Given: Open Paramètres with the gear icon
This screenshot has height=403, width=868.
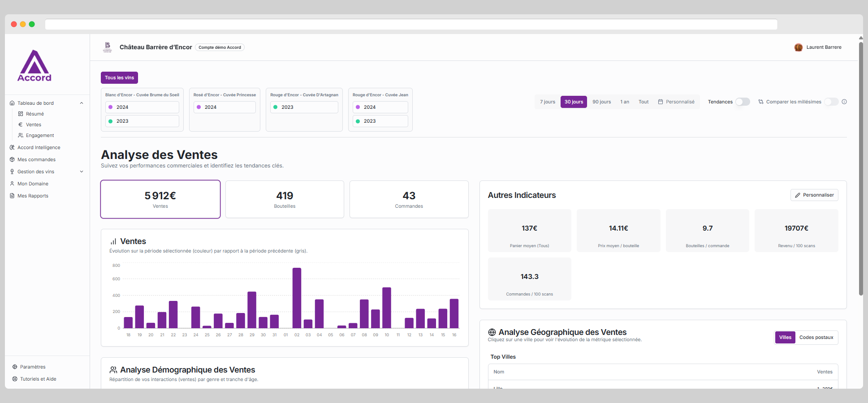Looking at the screenshot, I should pyautogui.click(x=14, y=367).
